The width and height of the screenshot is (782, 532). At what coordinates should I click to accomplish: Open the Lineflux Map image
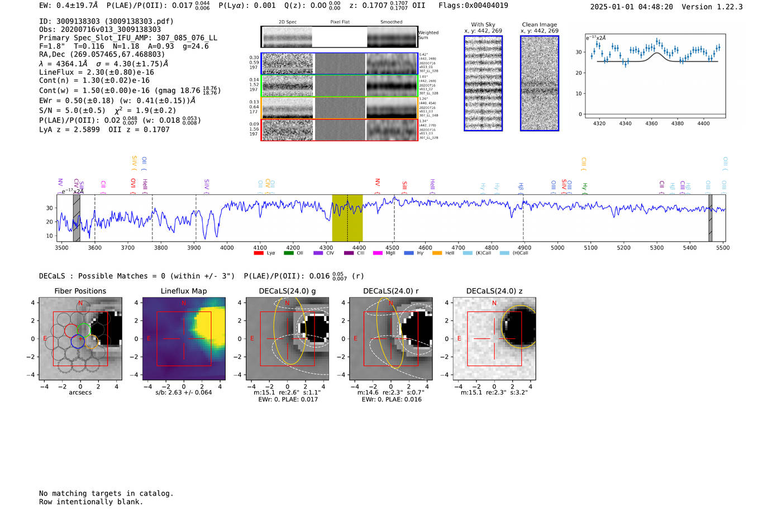click(184, 338)
